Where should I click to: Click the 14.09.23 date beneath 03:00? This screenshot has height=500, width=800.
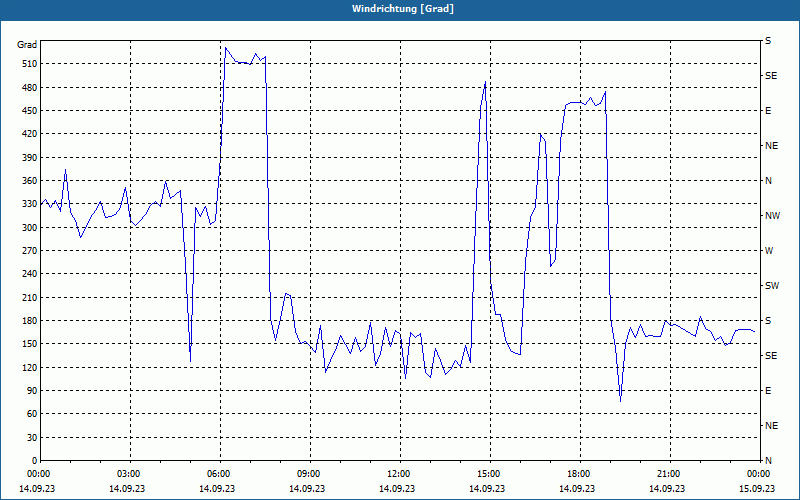127,488
